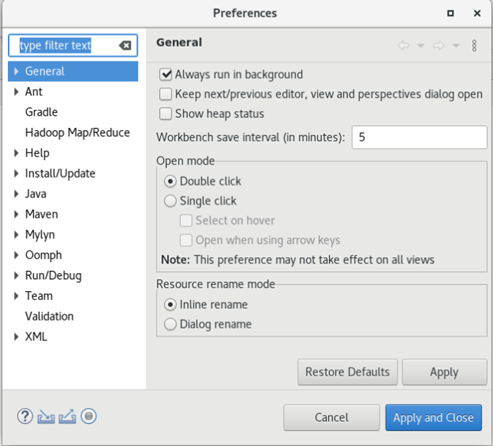Screen dimensions: 493x446
Task: Select Validation in the preferences tree
Action: click(49, 316)
